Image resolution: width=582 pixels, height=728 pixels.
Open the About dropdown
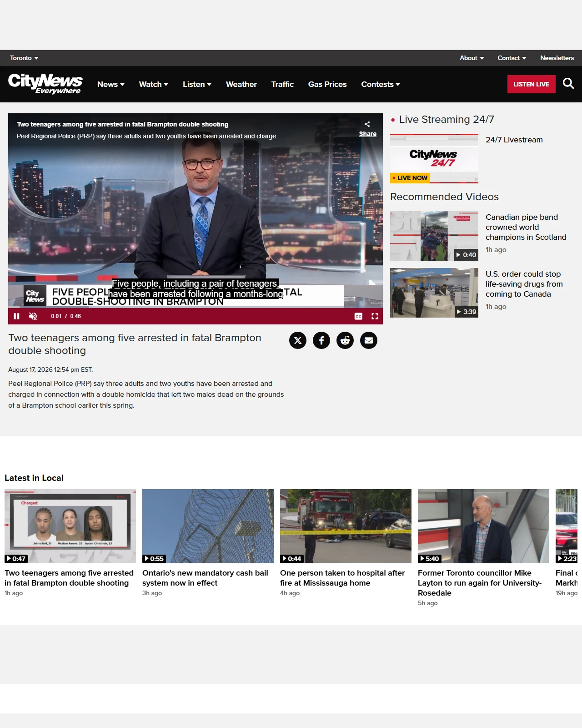[x=472, y=58]
